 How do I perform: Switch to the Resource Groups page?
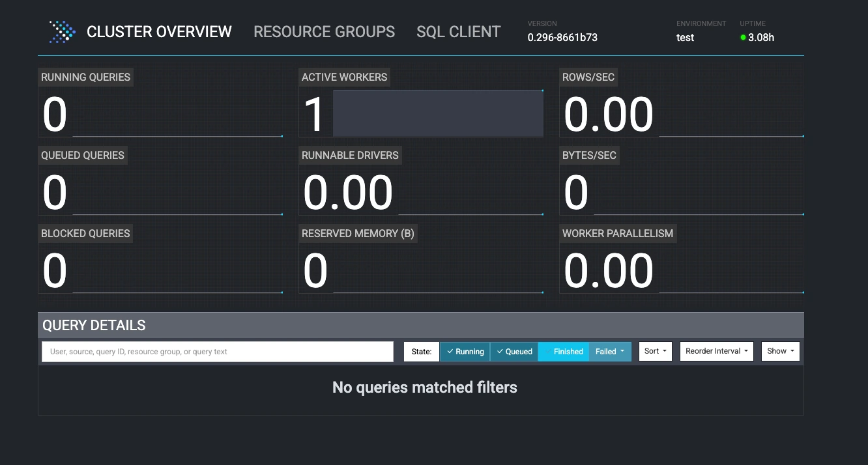coord(324,32)
